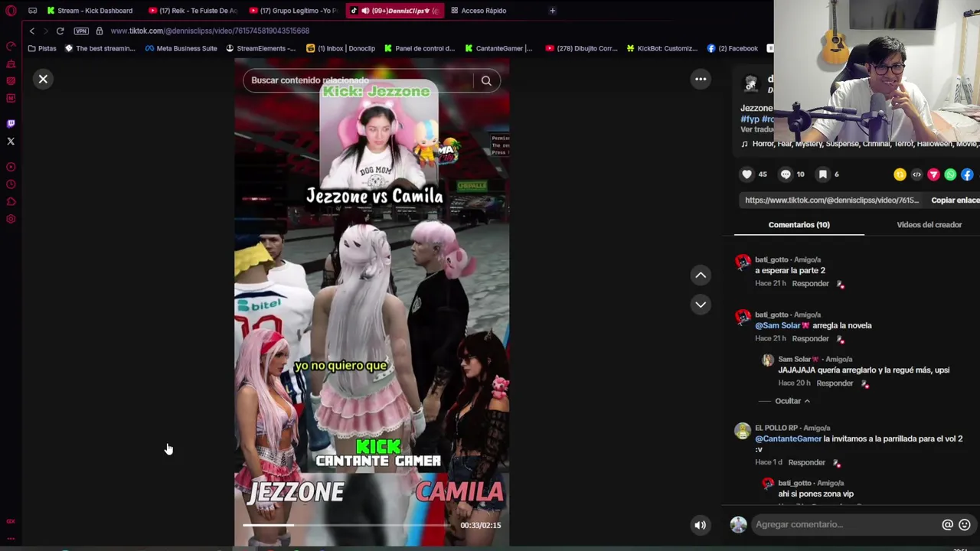Reply to 'arregla la novela' comment
This screenshot has height=551, width=980.
click(x=810, y=339)
